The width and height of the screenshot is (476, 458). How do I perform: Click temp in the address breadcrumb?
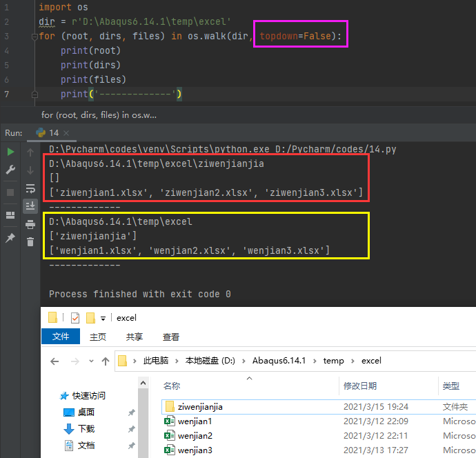[333, 361]
